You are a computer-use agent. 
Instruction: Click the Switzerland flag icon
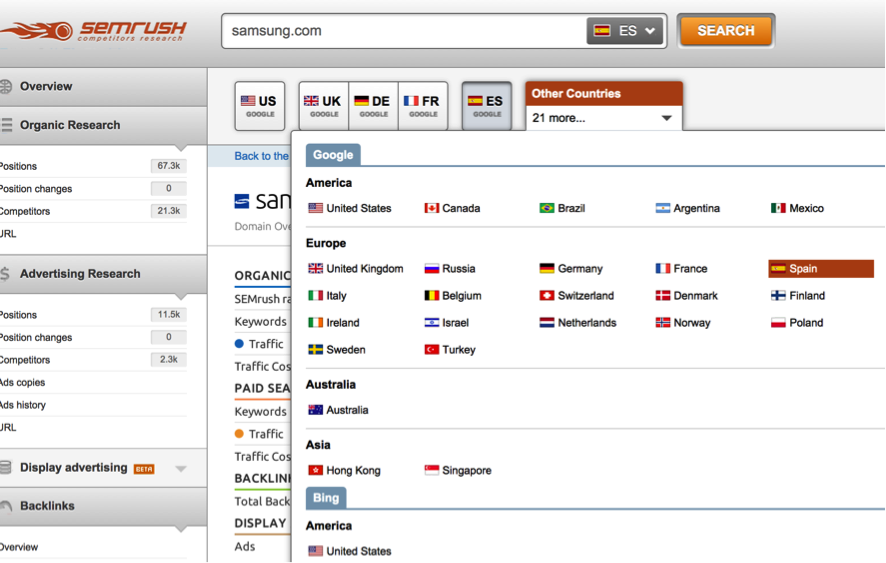coord(547,296)
